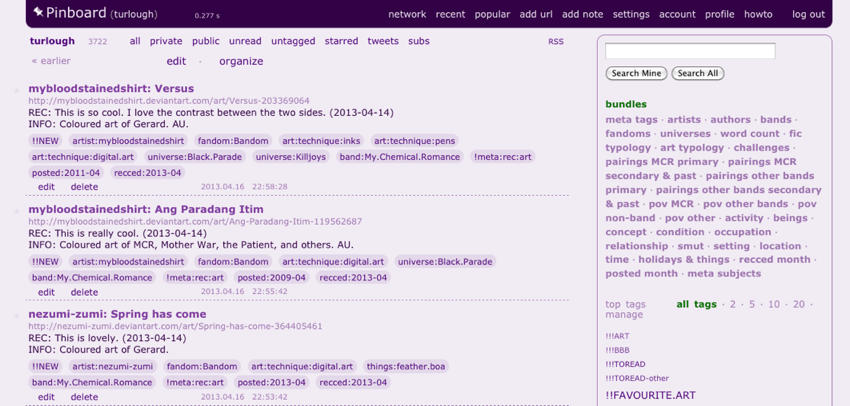
Task: Open the account page
Action: point(677,14)
